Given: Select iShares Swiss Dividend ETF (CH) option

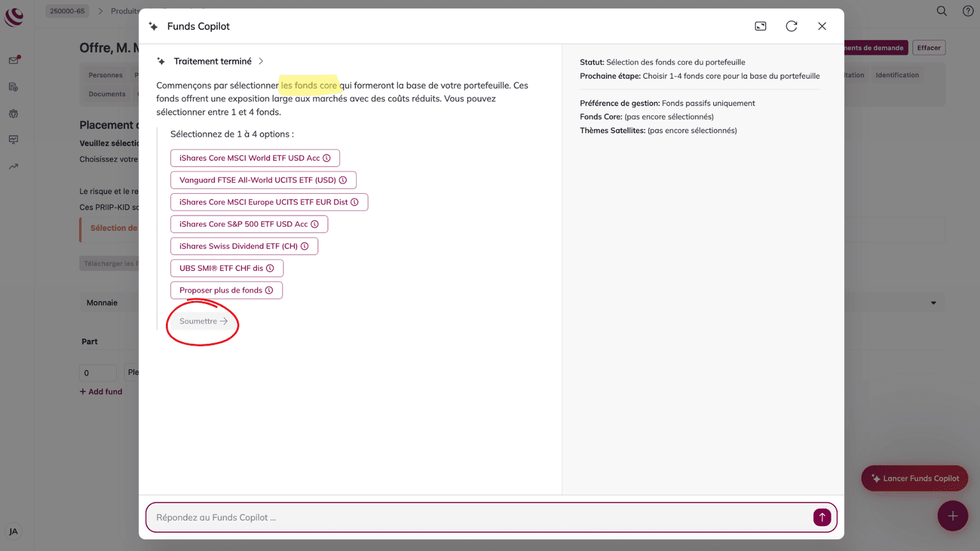Looking at the screenshot, I should [x=238, y=246].
